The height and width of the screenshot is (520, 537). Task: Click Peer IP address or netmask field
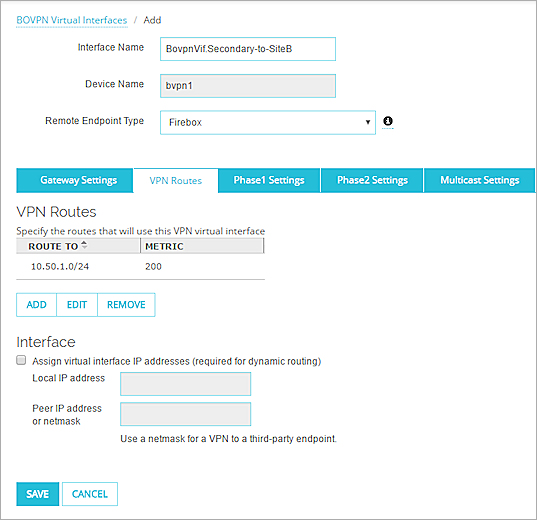[185, 414]
